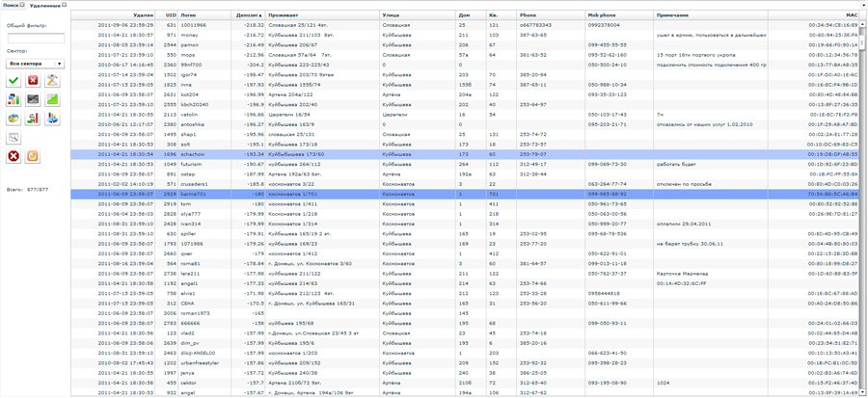Click the pie chart icon
Viewport: 868px width, 398px height.
click(x=14, y=119)
